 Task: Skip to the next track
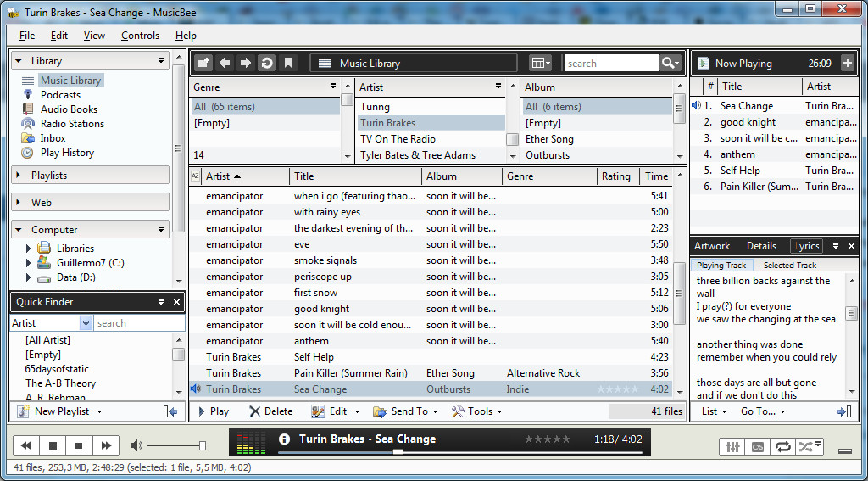point(105,445)
